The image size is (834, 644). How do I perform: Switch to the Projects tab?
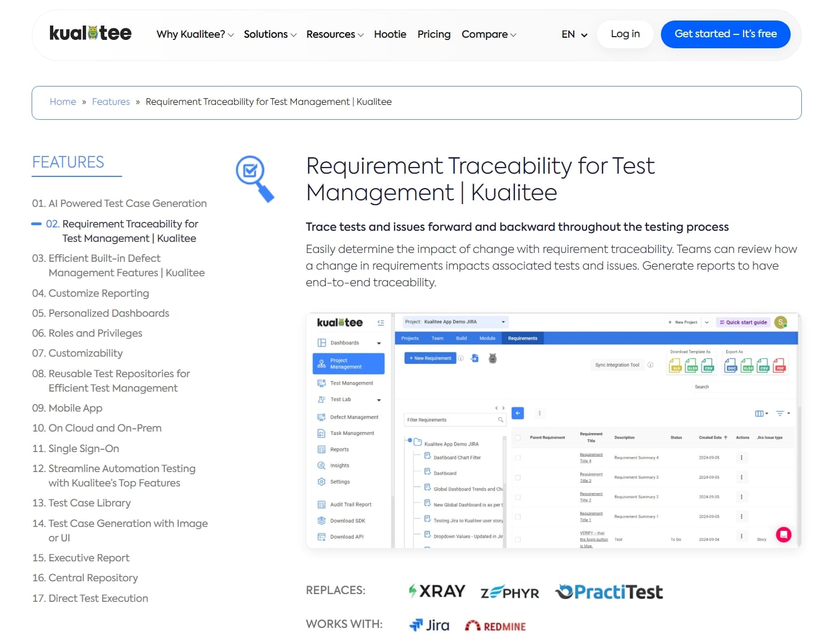pos(410,338)
